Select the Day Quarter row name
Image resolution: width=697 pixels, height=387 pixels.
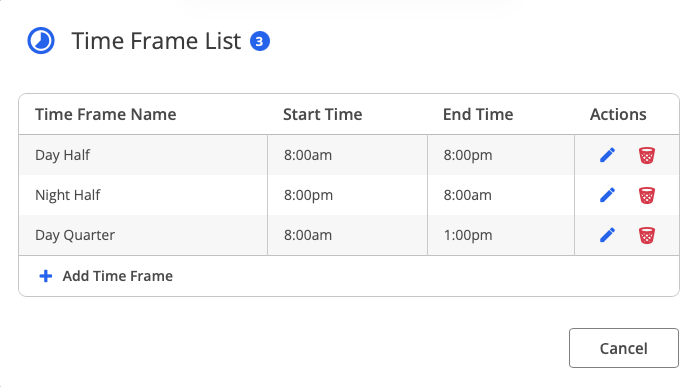(75, 235)
